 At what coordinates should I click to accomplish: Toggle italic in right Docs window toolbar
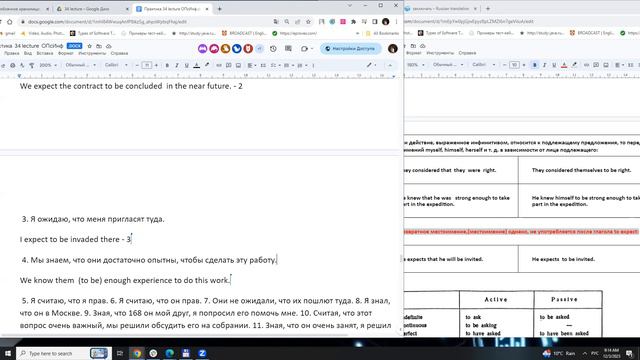(x=544, y=65)
